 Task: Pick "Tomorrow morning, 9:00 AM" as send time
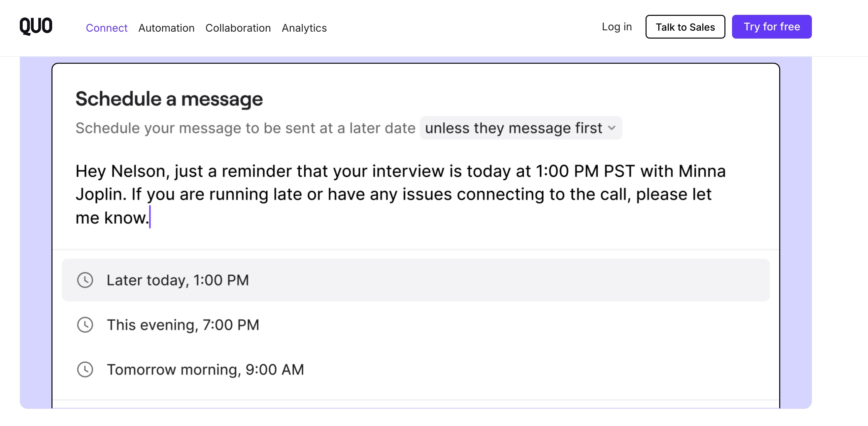tap(206, 369)
